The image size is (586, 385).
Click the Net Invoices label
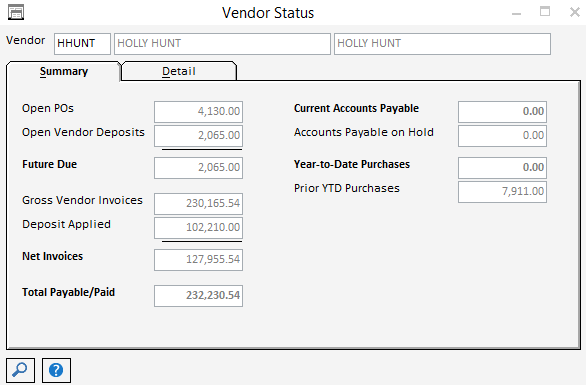coord(52,256)
